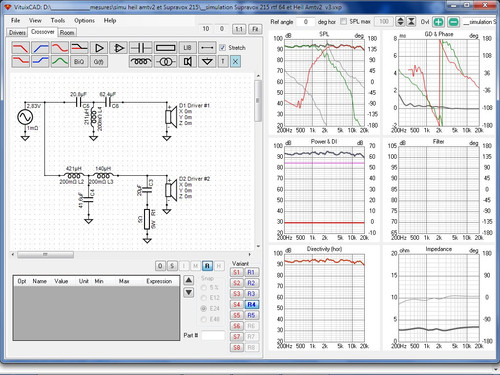Click the schematic horizontal scrollbar thumb
500x375 pixels.
click(x=45, y=255)
